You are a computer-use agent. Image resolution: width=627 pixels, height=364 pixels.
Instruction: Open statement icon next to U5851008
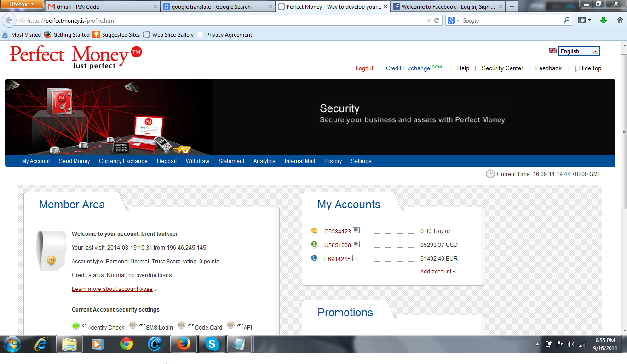pos(356,245)
